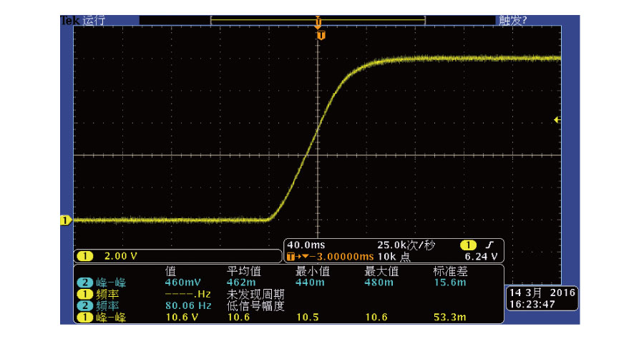The image size is (644, 339).
Task: Select channel 1 ground reference marker
Action: [66, 220]
